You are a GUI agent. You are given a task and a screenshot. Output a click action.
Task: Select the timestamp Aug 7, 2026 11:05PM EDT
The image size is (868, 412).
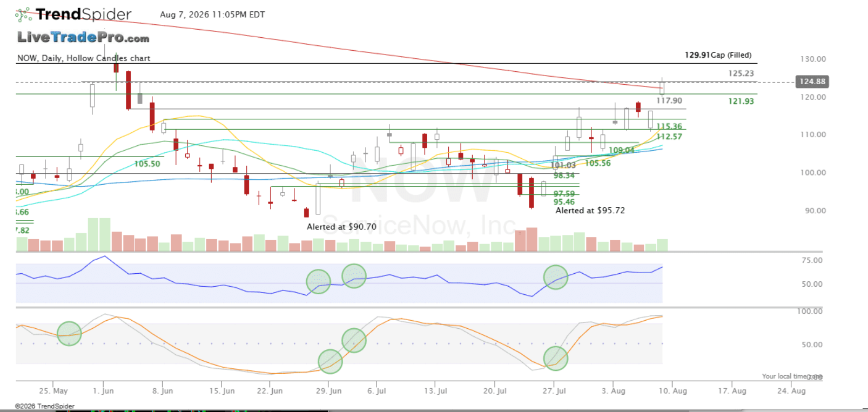click(212, 15)
